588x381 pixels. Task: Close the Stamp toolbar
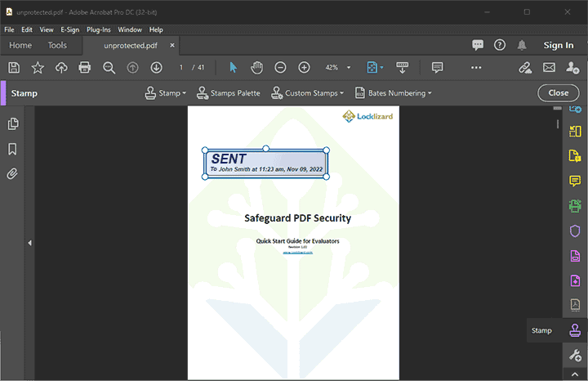tap(559, 93)
